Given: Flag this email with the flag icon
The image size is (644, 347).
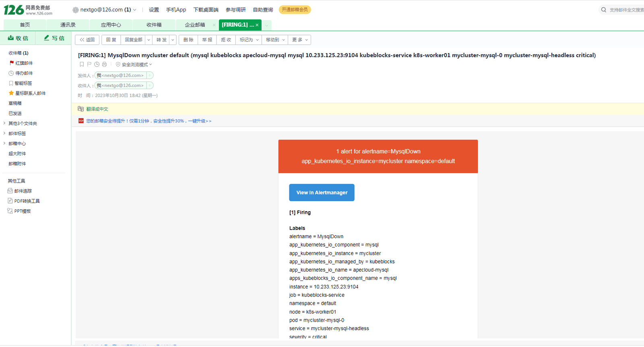Looking at the screenshot, I should 89,64.
